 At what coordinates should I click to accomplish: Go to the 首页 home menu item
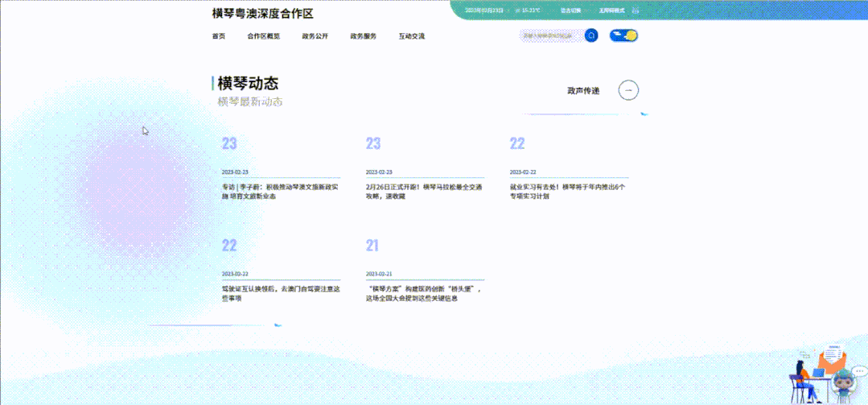(218, 36)
